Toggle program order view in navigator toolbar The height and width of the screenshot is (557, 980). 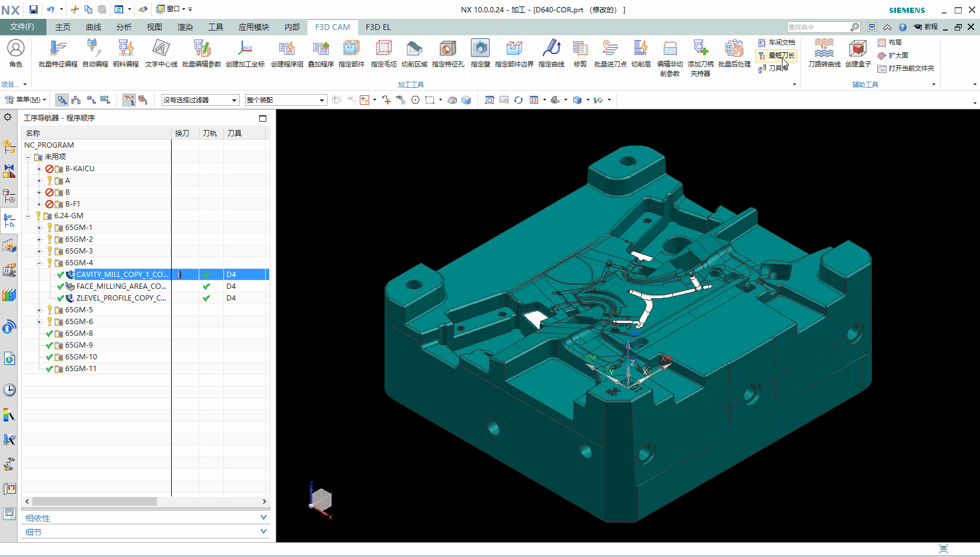click(x=62, y=100)
